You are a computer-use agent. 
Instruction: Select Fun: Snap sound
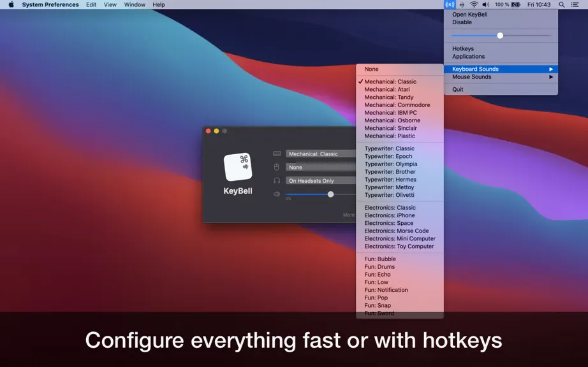[x=400, y=305]
